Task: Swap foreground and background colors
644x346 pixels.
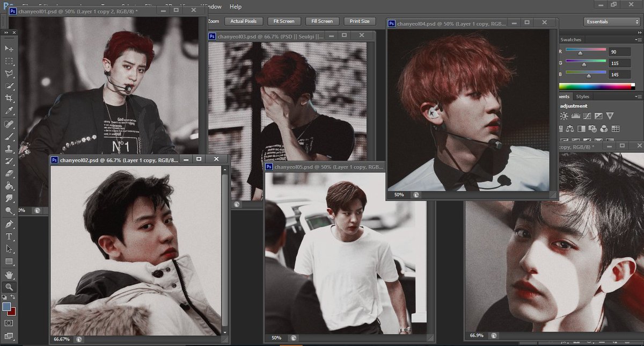Action: point(13,297)
